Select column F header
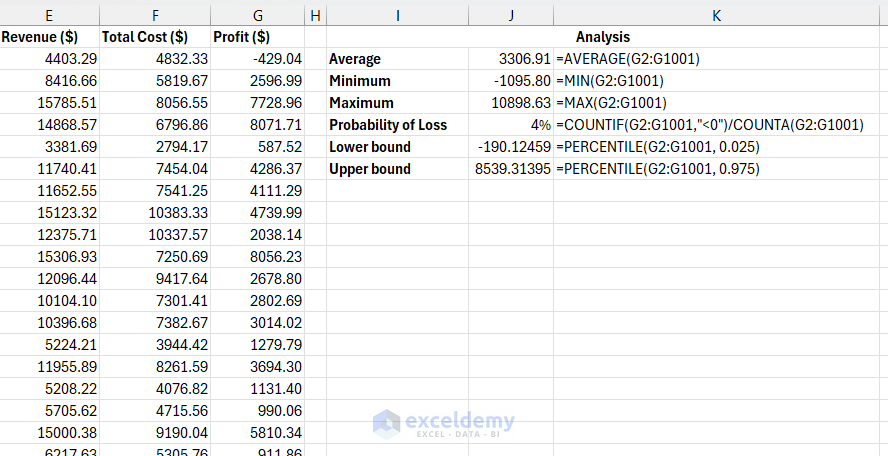 tap(156, 15)
